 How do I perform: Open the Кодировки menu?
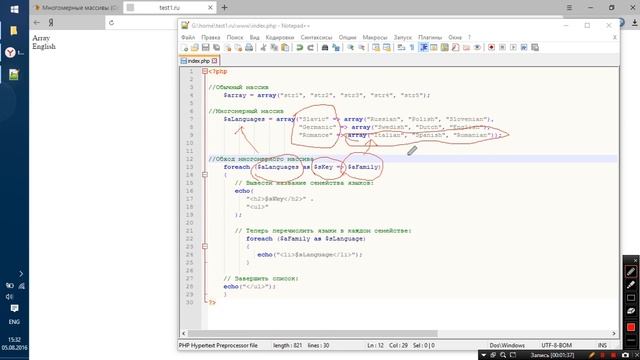coord(280,37)
